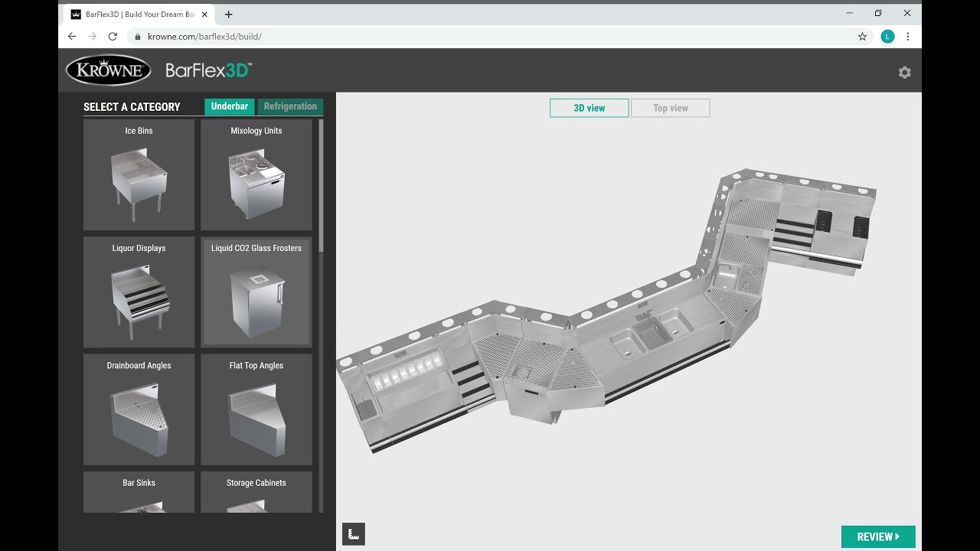Select the BarFlex3D browser tab

point(139,15)
